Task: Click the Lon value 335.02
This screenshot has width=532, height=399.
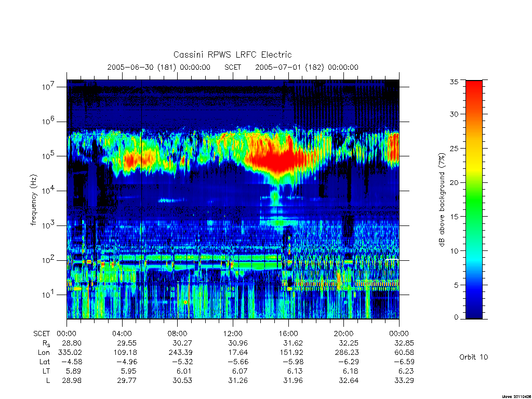Action: point(70,353)
